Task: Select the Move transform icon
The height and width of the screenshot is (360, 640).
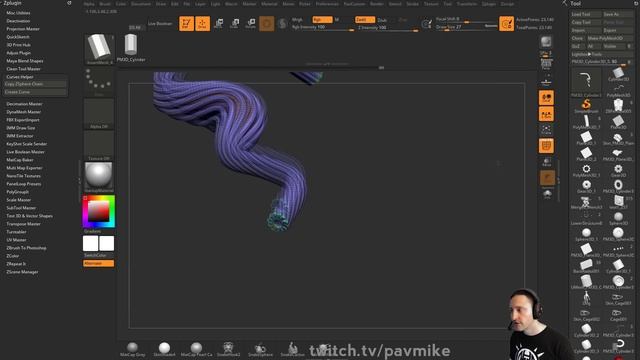Action: click(x=219, y=24)
